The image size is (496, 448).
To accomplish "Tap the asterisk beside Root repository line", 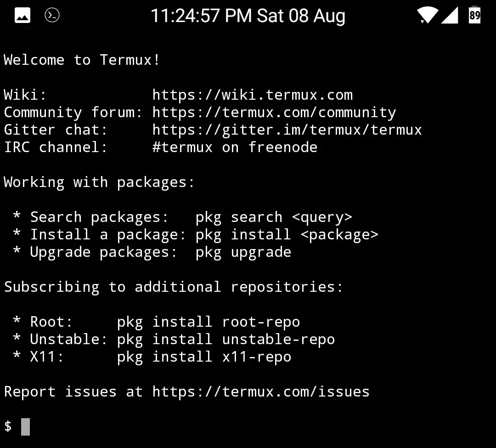I will pyautogui.click(x=16, y=322).
